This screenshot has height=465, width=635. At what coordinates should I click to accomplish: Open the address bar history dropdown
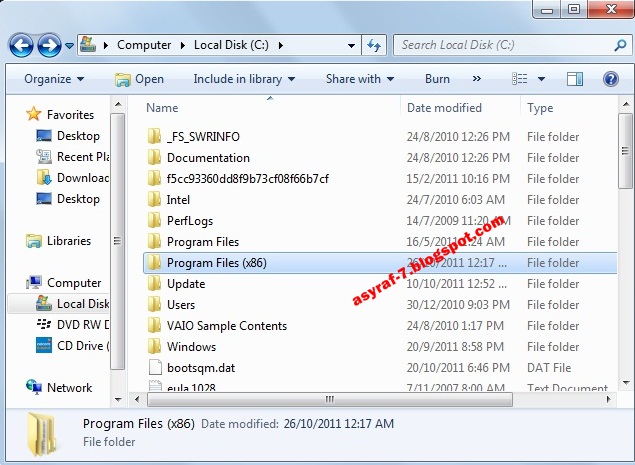coord(352,46)
